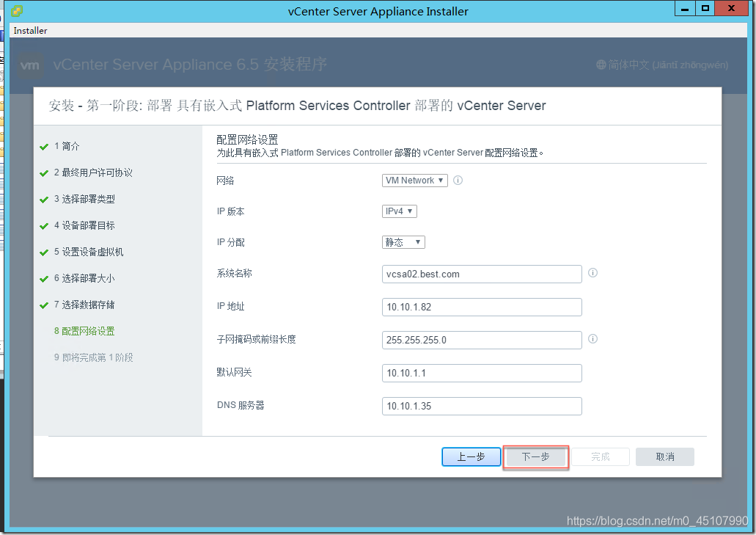Click the DNS 服务器 label
This screenshot has width=756, height=535.
coord(241,405)
